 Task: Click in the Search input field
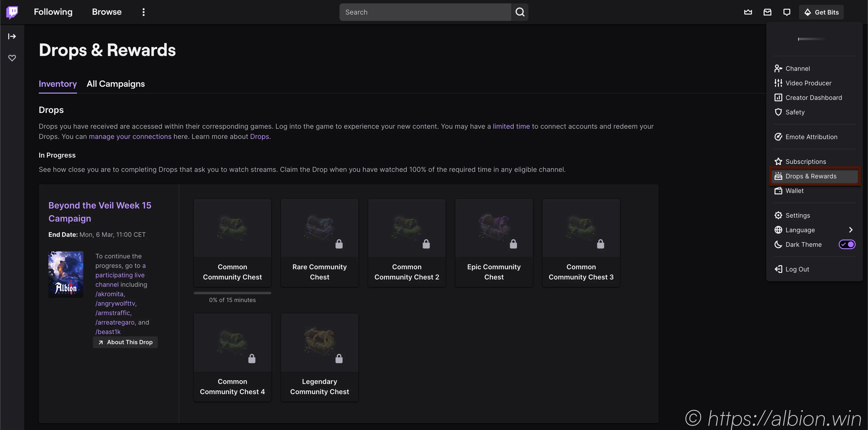[x=425, y=12]
